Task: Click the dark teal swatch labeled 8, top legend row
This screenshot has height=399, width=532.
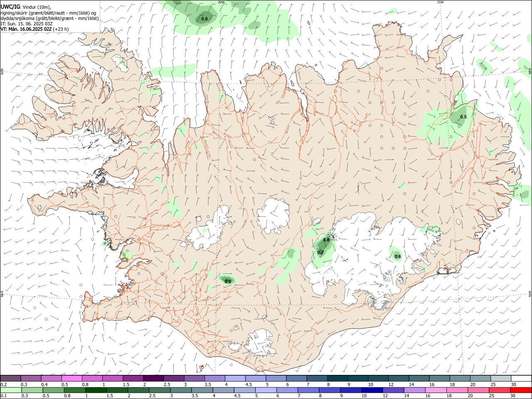Action: [337, 378]
